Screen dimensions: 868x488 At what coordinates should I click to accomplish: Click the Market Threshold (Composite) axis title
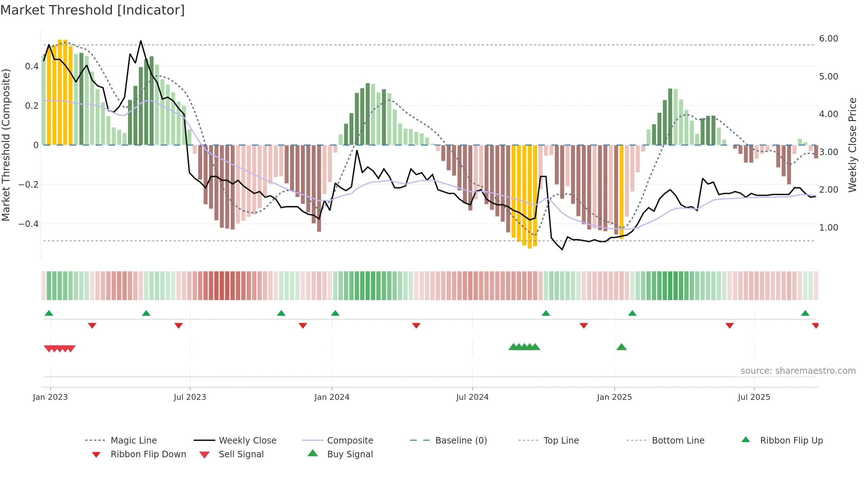[x=6, y=145]
